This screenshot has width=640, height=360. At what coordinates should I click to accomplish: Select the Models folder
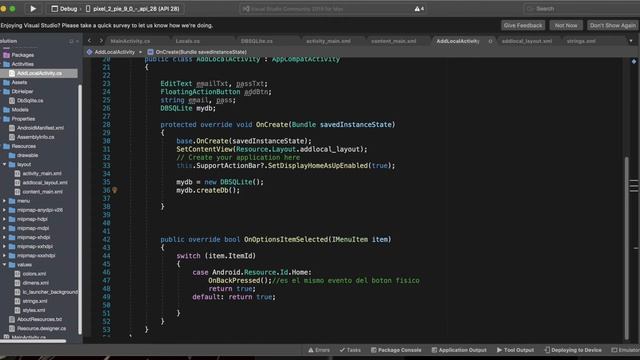20,110
